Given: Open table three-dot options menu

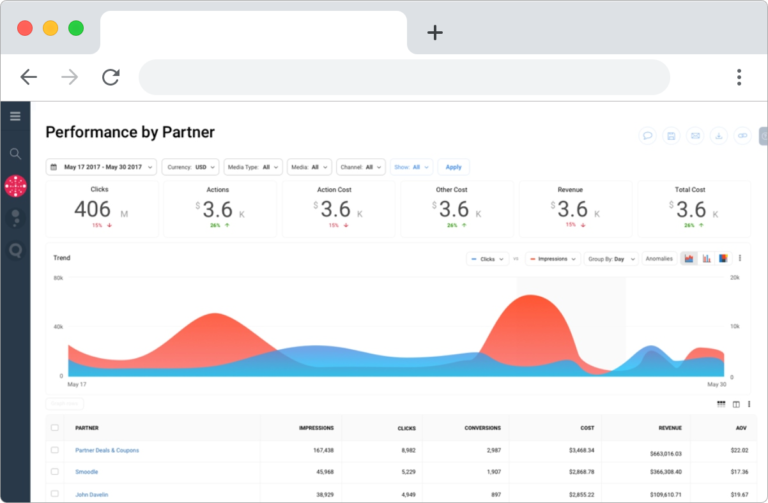Looking at the screenshot, I should [749, 404].
